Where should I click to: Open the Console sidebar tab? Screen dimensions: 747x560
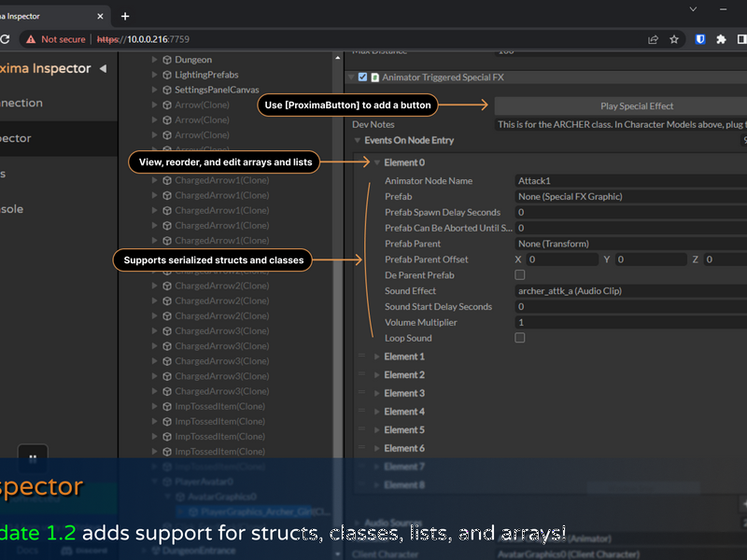[x=59, y=209]
